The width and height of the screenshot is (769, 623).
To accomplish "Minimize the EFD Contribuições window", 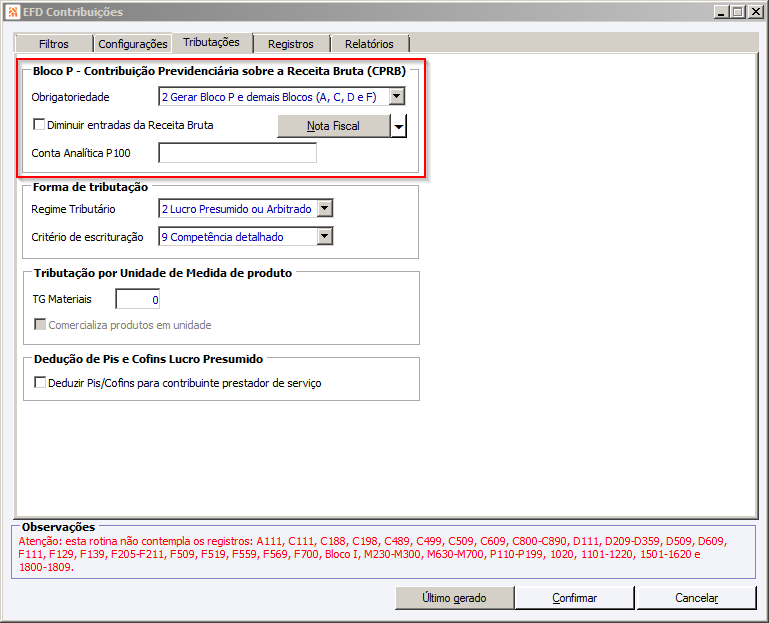I will point(720,12).
